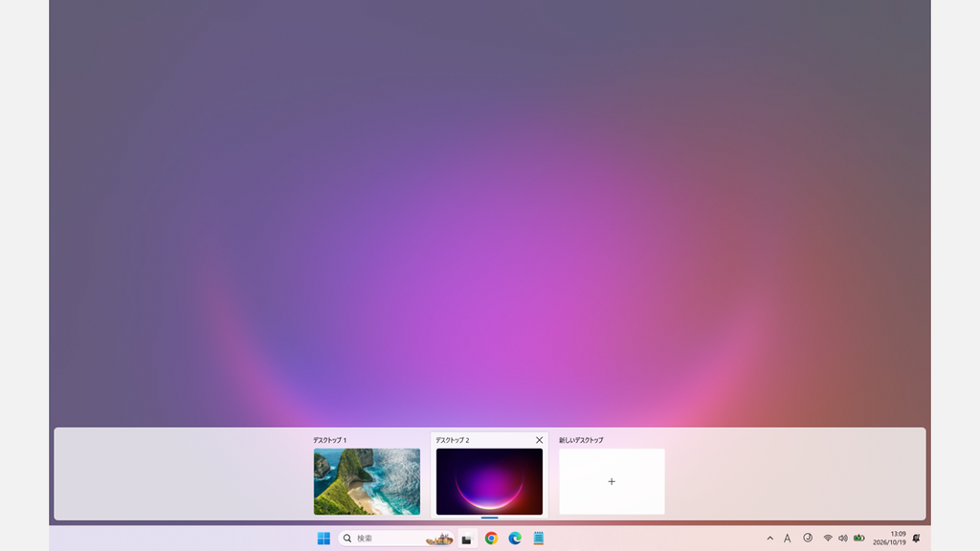Click the circular IME tray icon
980x551 pixels.
[808, 538]
